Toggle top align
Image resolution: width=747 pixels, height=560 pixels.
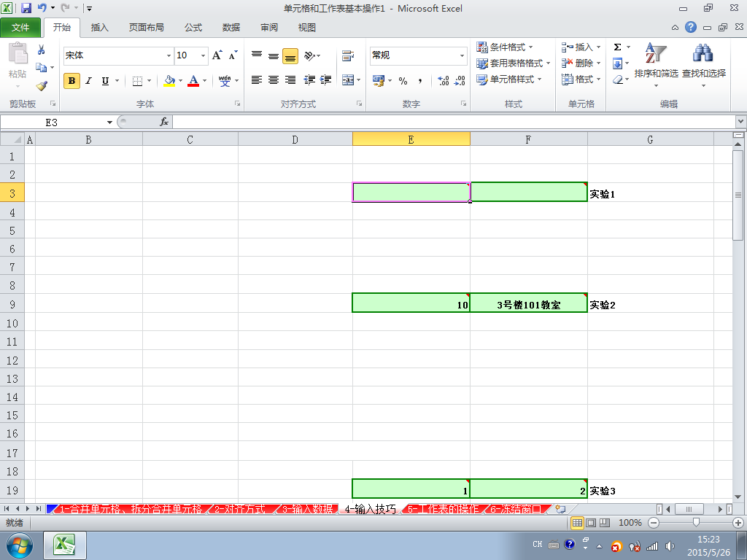(257, 55)
